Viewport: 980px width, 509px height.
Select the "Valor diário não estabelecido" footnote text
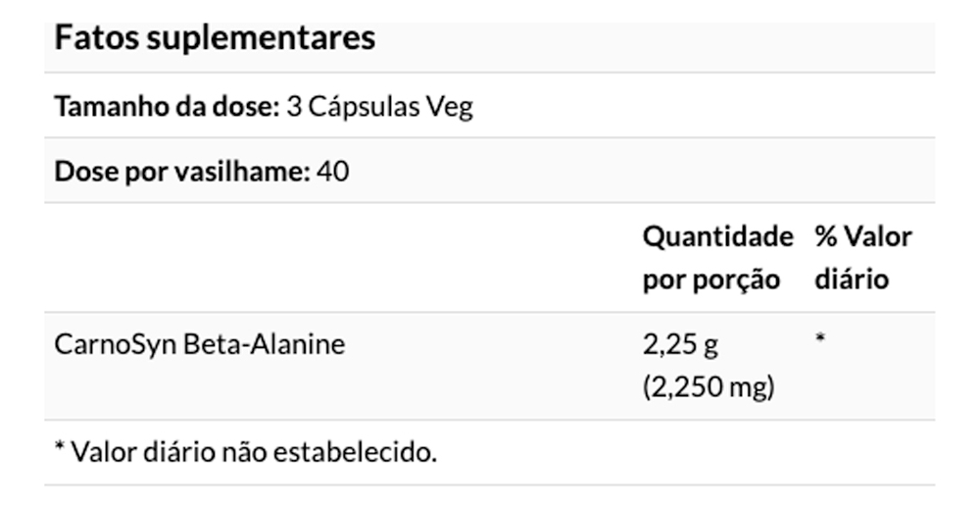coord(253,452)
